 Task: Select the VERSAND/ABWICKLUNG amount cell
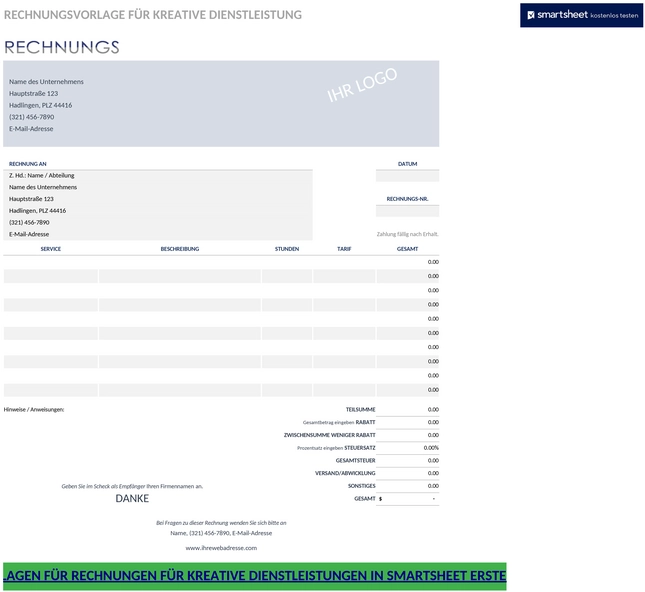pos(407,474)
